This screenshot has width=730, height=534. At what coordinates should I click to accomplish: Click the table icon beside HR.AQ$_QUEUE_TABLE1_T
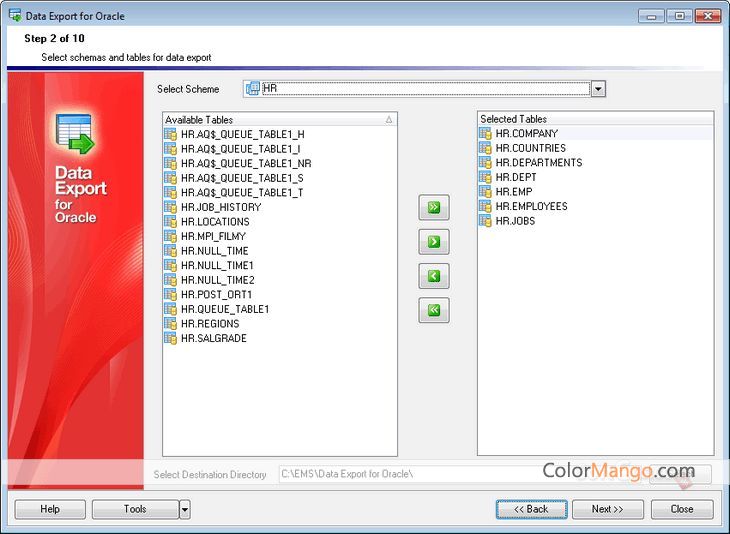click(x=170, y=192)
